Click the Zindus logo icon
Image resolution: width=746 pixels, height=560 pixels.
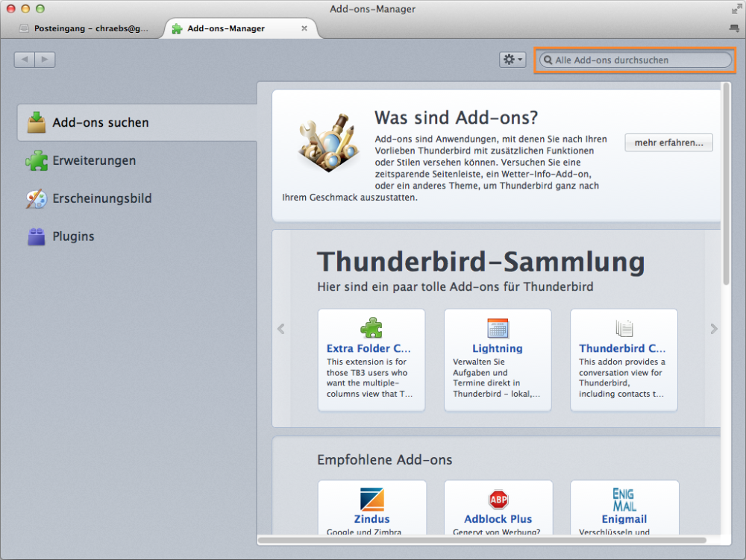point(372,499)
